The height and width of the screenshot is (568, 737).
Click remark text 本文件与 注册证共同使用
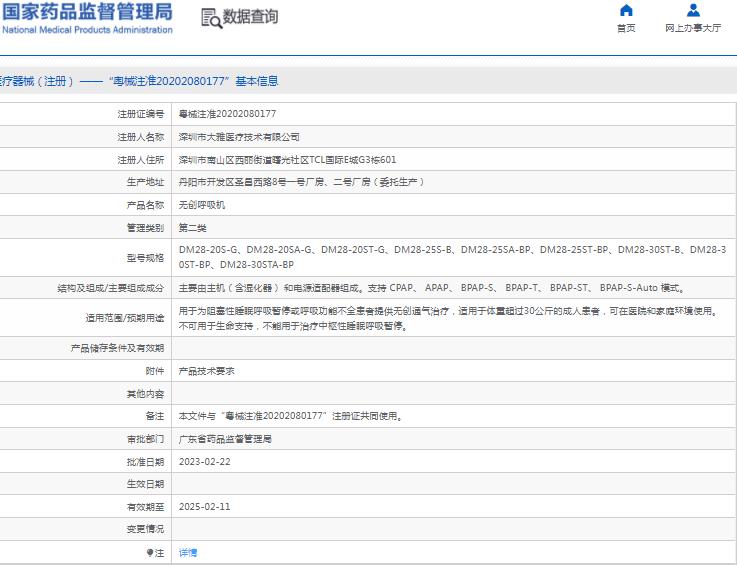[x=290, y=416]
